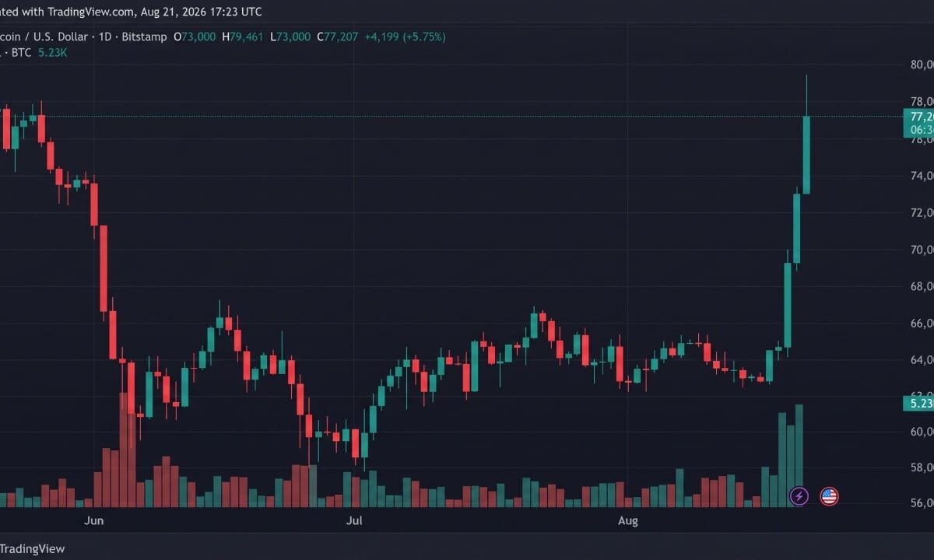Click the "Jul" label on the time axis
The height and width of the screenshot is (560, 934).
354,521
